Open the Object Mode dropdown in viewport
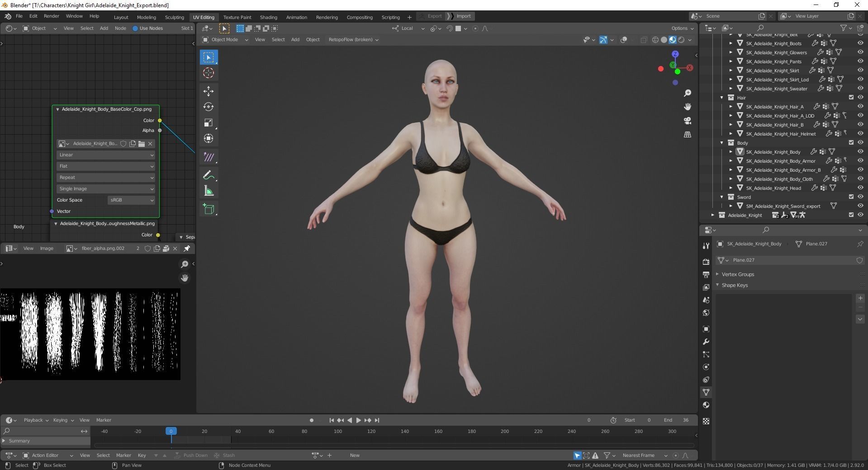This screenshot has width=868, height=470. pyautogui.click(x=225, y=40)
